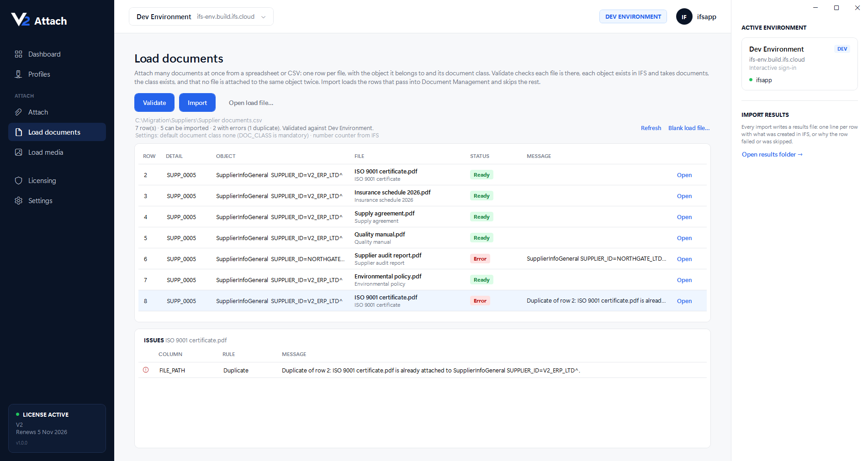
Task: Click Open link for Environmental policy.pdf
Action: tap(684, 280)
